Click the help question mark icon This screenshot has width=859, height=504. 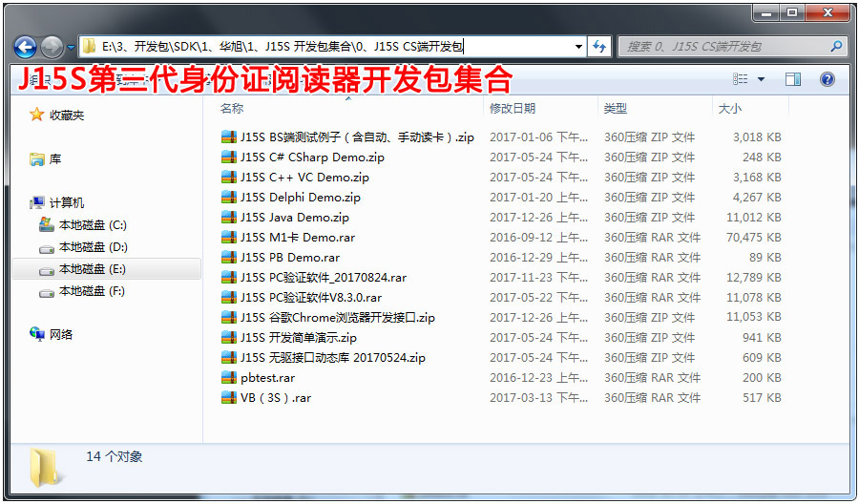click(x=828, y=79)
